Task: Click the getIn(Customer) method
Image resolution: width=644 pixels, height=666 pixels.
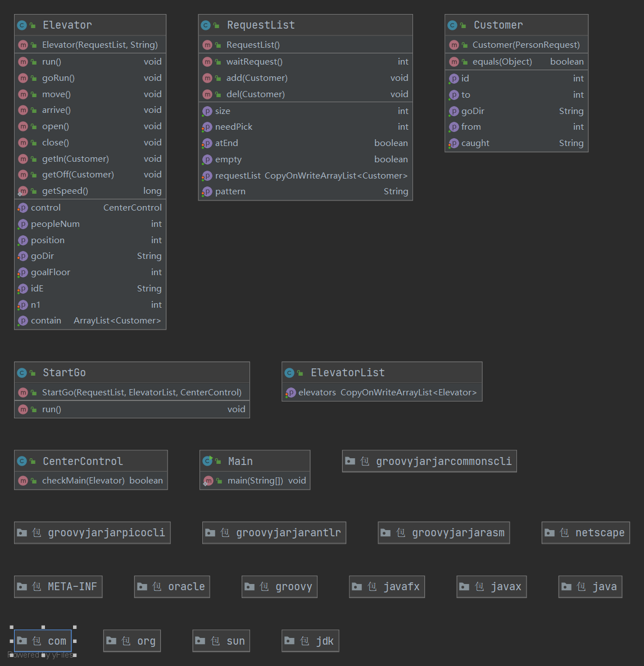Action: [90, 159]
